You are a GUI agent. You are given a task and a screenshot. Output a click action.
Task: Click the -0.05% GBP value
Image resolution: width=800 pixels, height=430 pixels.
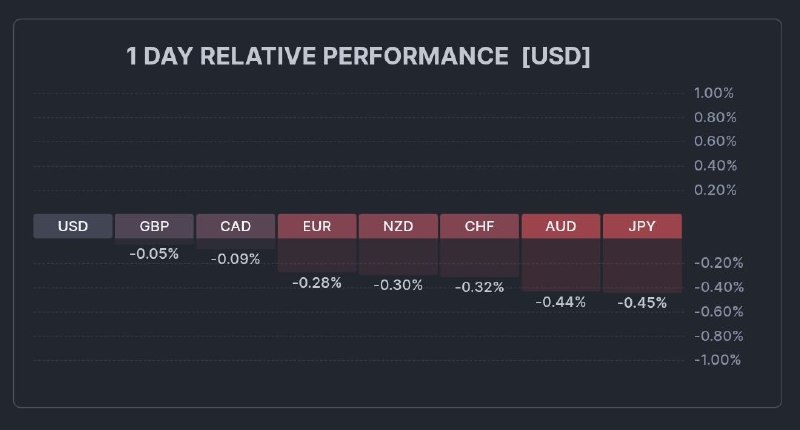click(154, 254)
